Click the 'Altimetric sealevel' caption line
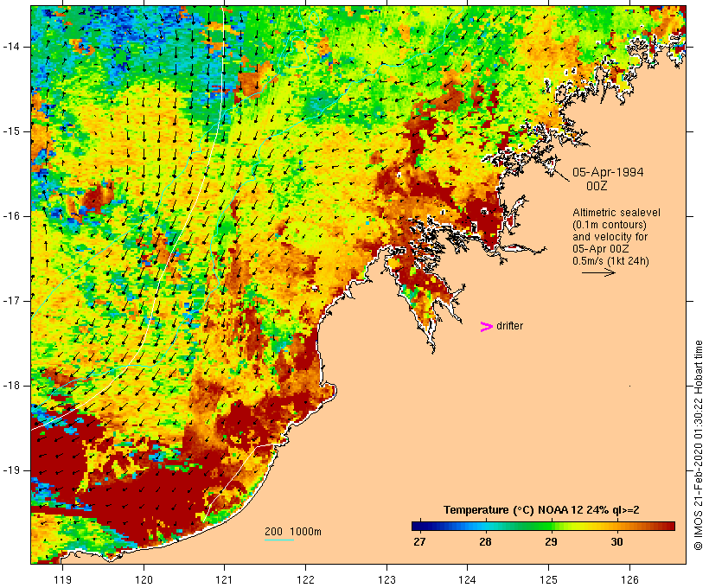The image size is (709, 588). 616,212
